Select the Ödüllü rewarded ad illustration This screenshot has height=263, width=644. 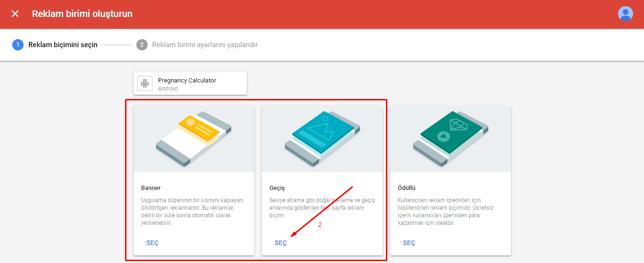click(x=451, y=139)
